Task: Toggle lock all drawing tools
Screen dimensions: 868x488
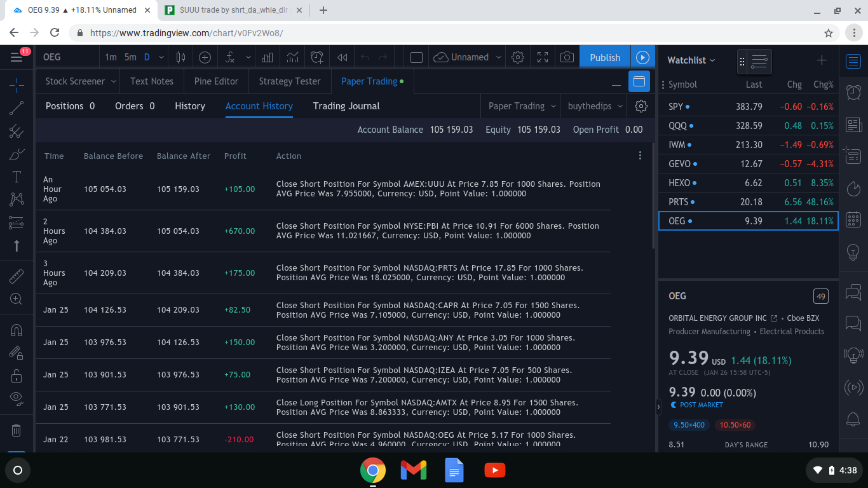Action: tap(17, 376)
